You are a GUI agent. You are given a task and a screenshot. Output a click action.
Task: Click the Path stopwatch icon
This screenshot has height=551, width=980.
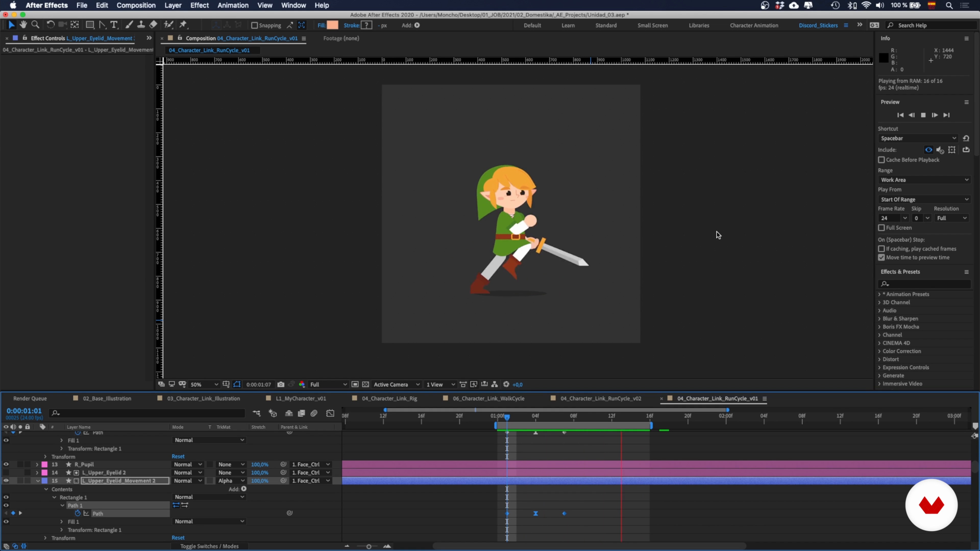point(78,513)
